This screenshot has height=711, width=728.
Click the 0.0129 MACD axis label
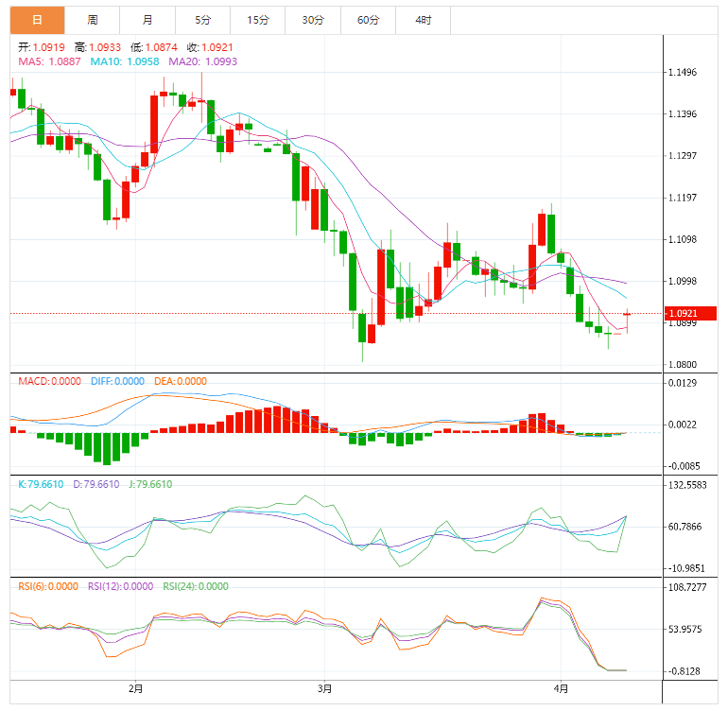pyautogui.click(x=683, y=383)
